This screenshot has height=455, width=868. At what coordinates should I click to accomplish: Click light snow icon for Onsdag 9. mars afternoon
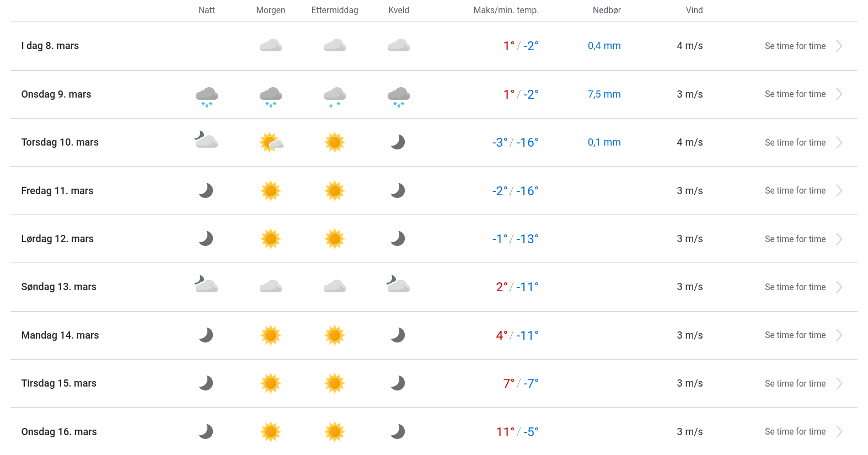coord(335,96)
